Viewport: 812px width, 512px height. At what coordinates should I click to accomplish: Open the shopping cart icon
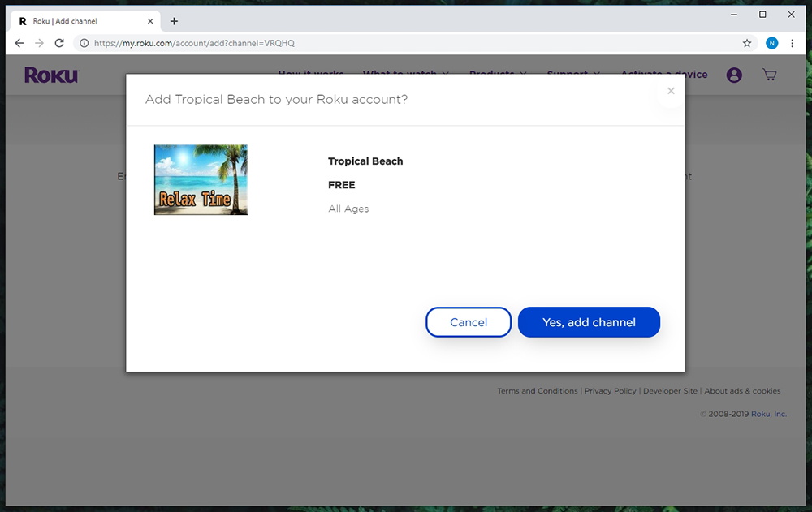770,75
